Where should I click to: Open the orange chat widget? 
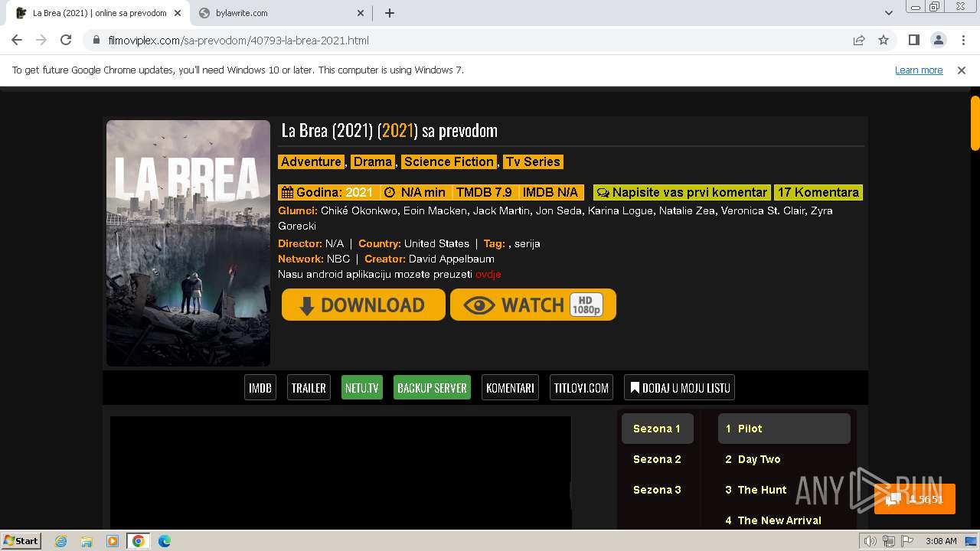pos(915,499)
